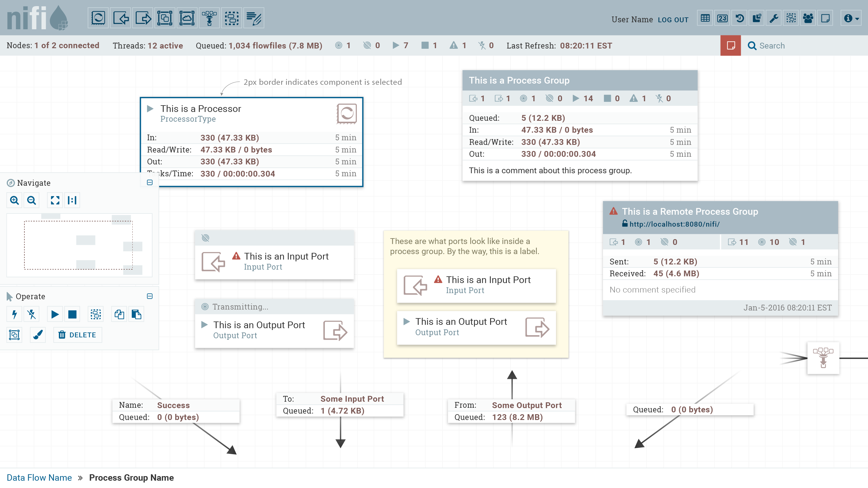Open the data provenance icon
This screenshot has height=488, width=868.
(x=756, y=18)
